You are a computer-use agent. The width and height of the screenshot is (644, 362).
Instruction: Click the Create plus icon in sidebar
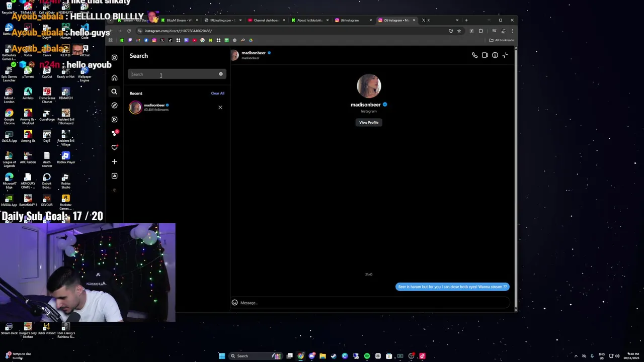tap(114, 161)
